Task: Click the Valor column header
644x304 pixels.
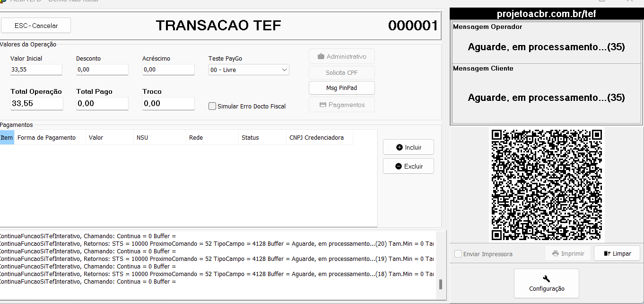Action: (x=110, y=138)
